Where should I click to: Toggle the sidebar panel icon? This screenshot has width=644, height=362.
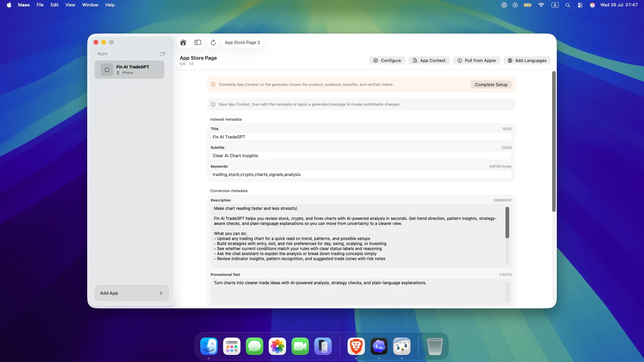[198, 42]
